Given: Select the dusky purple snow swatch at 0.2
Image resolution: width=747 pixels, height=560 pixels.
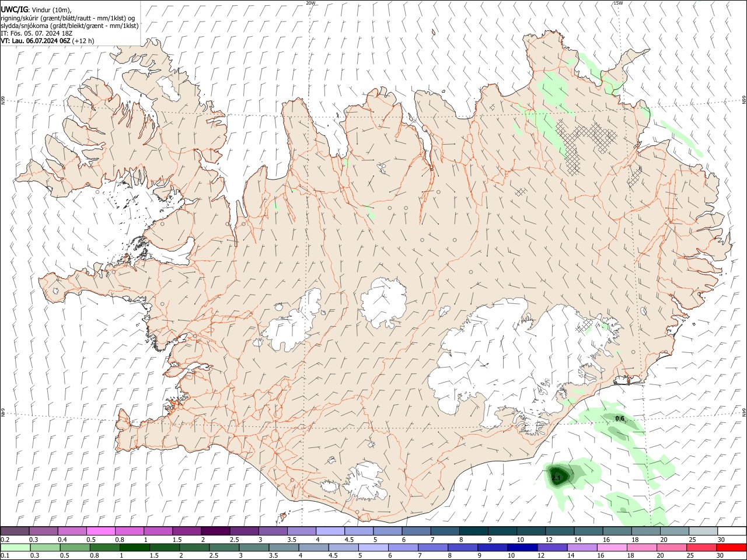Looking at the screenshot, I should [15, 531].
